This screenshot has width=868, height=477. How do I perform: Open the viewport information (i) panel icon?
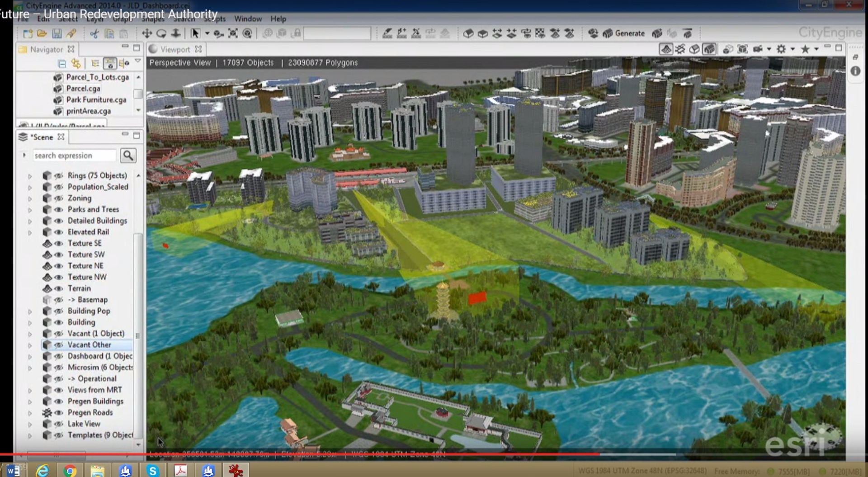(855, 71)
